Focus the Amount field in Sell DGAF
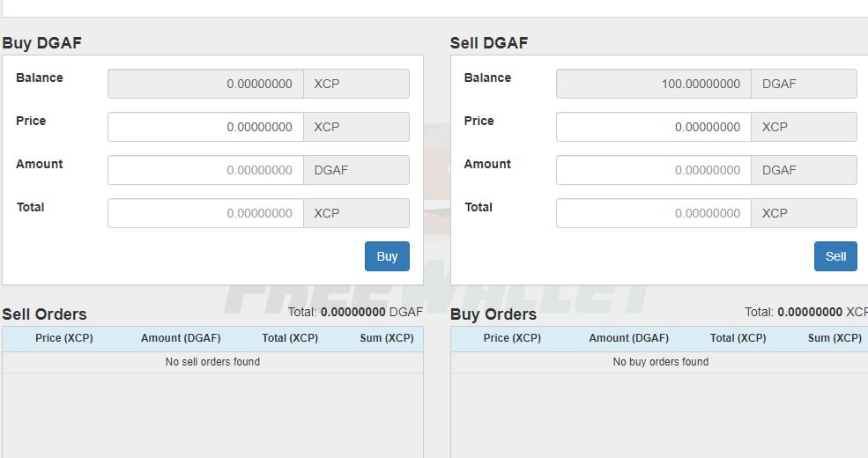This screenshot has height=458, width=868. (654, 170)
